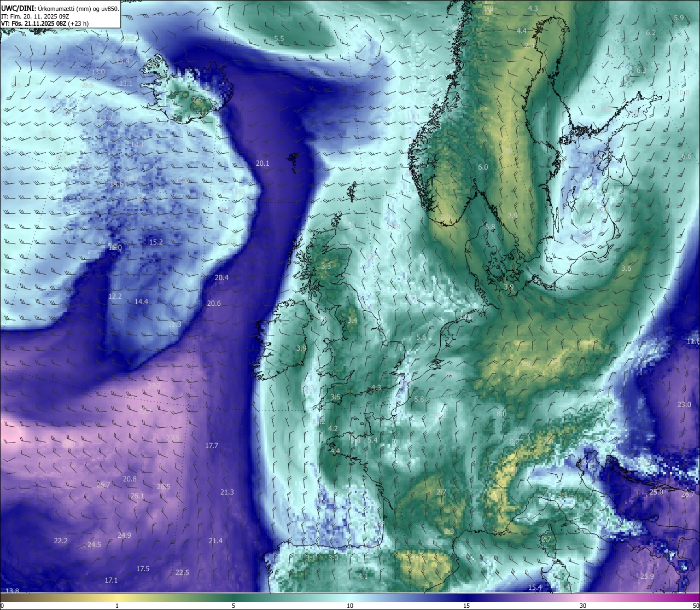This screenshot has width=700, height=610.
Task: Click the 13.0 value west of Iceland
Action: [x=98, y=72]
